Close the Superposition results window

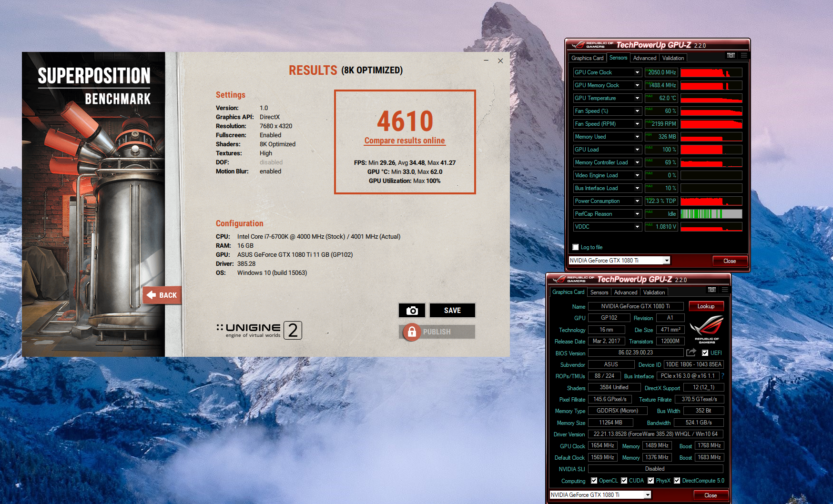[x=500, y=60]
